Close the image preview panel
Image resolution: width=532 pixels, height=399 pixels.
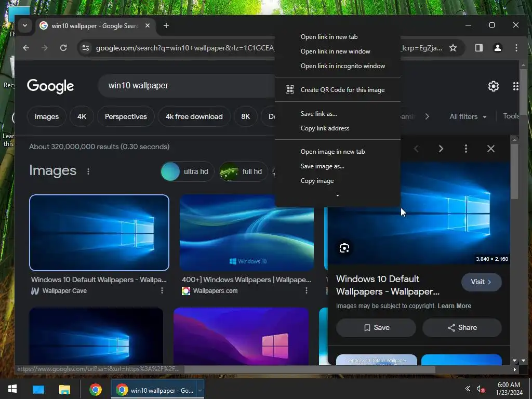click(x=490, y=149)
